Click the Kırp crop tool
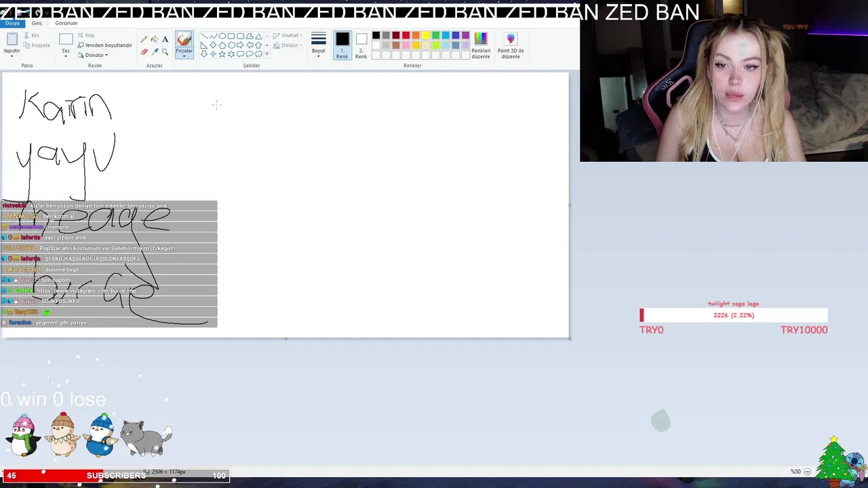 coord(86,35)
